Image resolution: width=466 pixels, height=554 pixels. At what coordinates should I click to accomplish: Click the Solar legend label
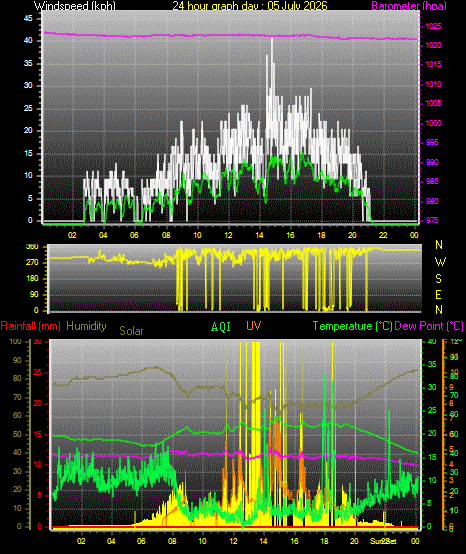[x=131, y=331]
